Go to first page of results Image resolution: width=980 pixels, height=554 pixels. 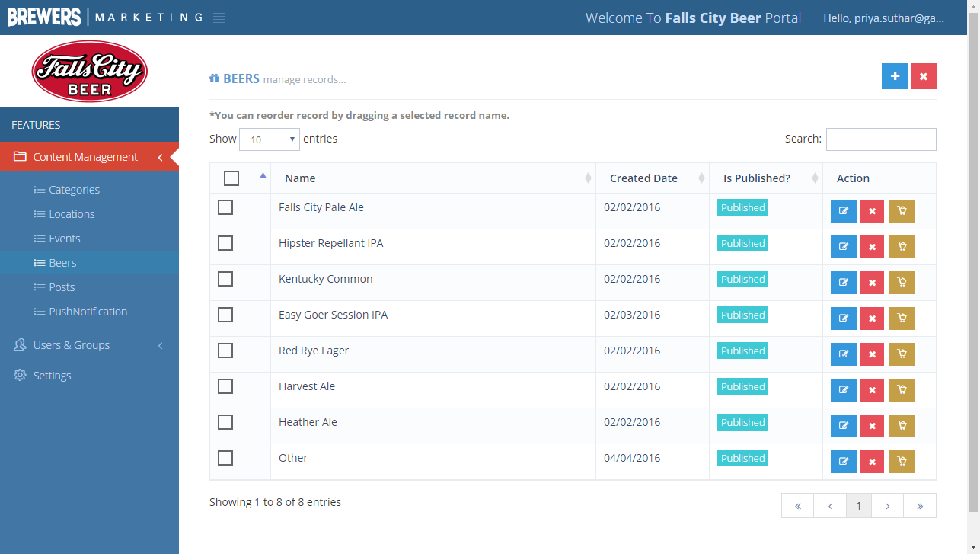pos(797,506)
